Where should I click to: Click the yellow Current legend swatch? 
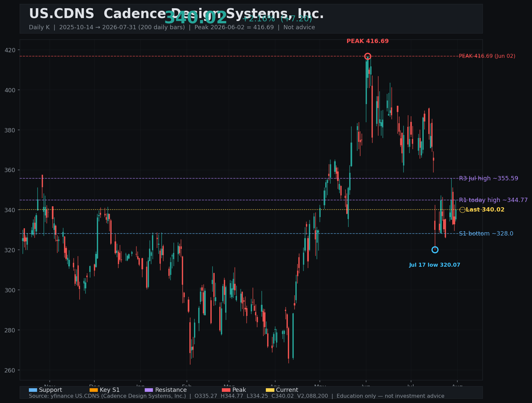pyautogui.click(x=270, y=390)
